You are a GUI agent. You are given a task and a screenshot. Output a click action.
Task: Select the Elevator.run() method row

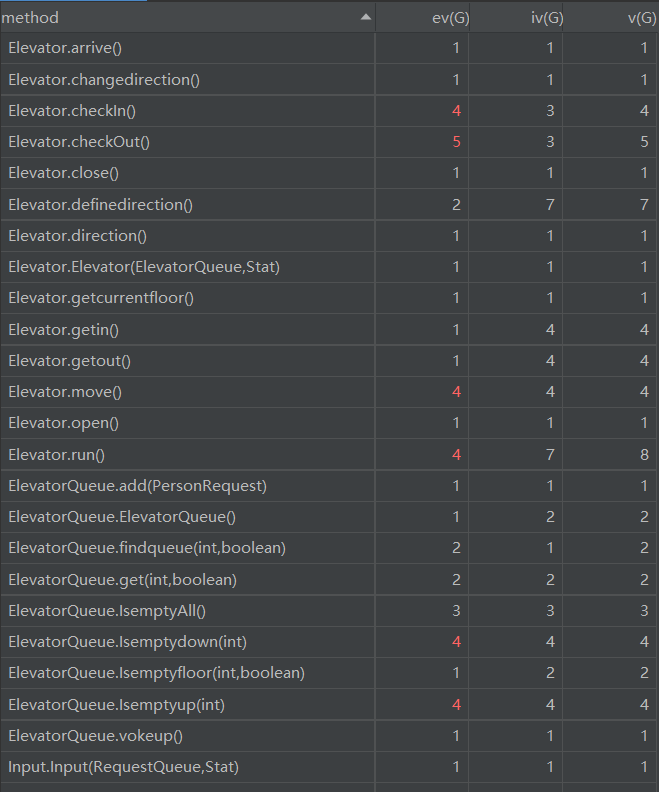pos(329,455)
